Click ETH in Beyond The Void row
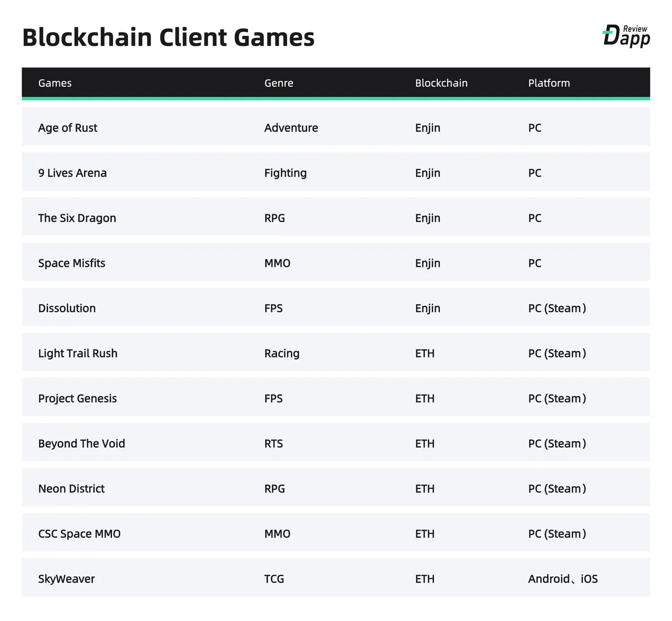 (425, 443)
